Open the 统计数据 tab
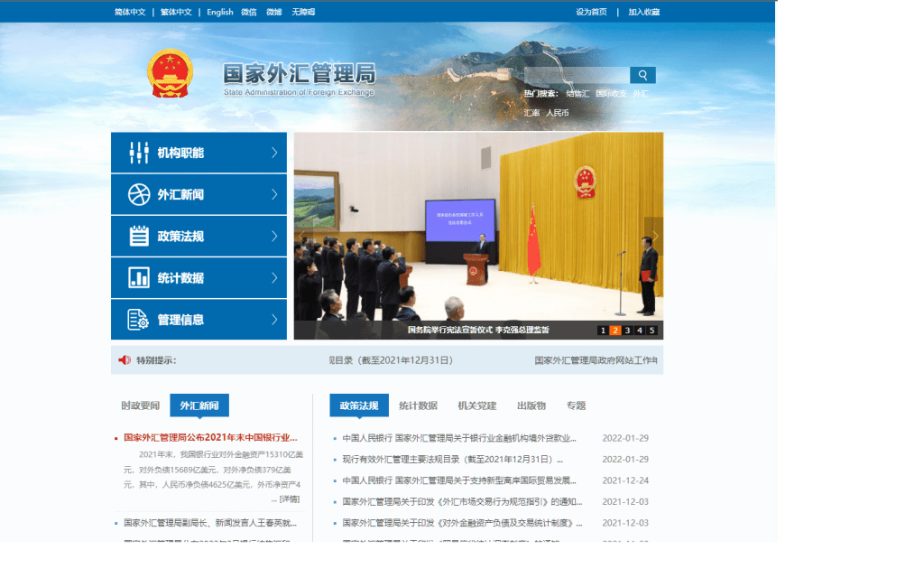Screen dimensions: 924x578 (418, 406)
